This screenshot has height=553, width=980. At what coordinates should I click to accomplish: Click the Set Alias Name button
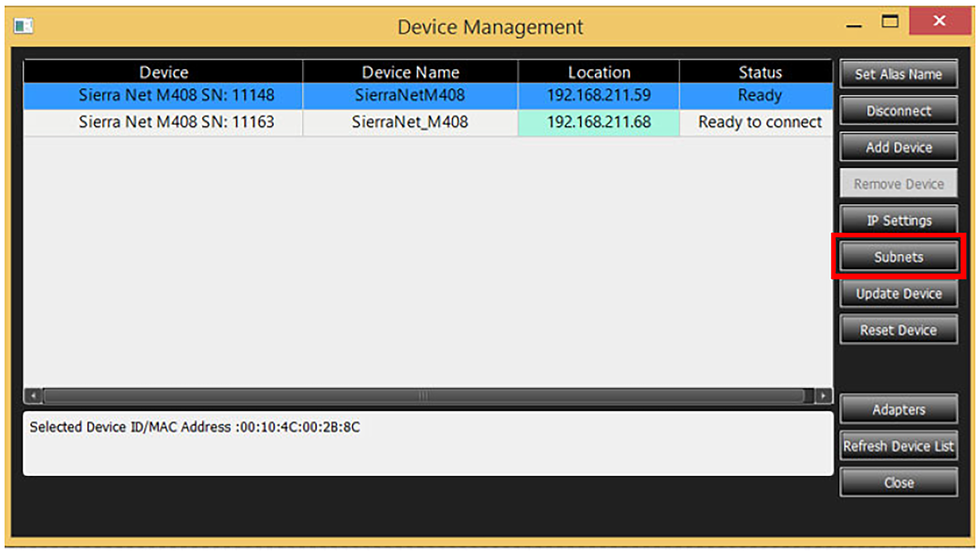click(x=898, y=74)
